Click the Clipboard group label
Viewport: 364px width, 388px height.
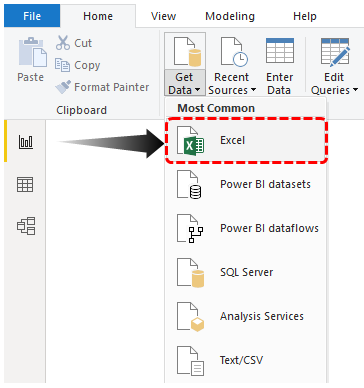click(x=81, y=110)
